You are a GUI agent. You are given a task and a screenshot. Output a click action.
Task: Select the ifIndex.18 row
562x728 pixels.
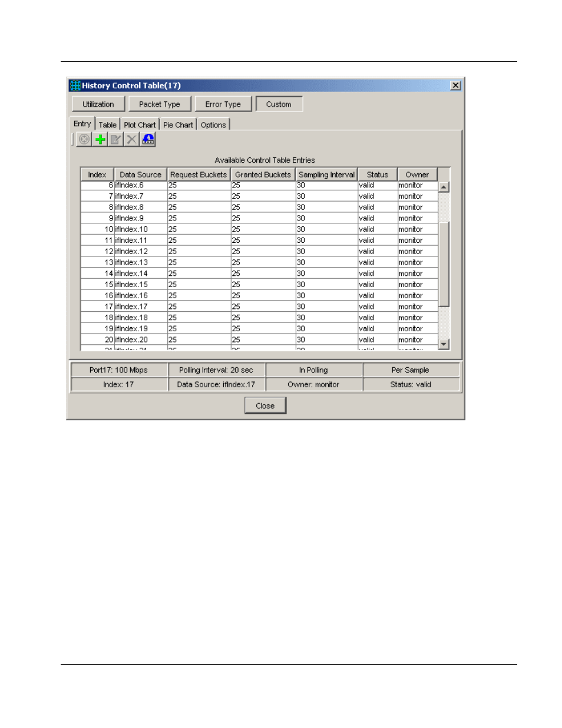(259, 317)
